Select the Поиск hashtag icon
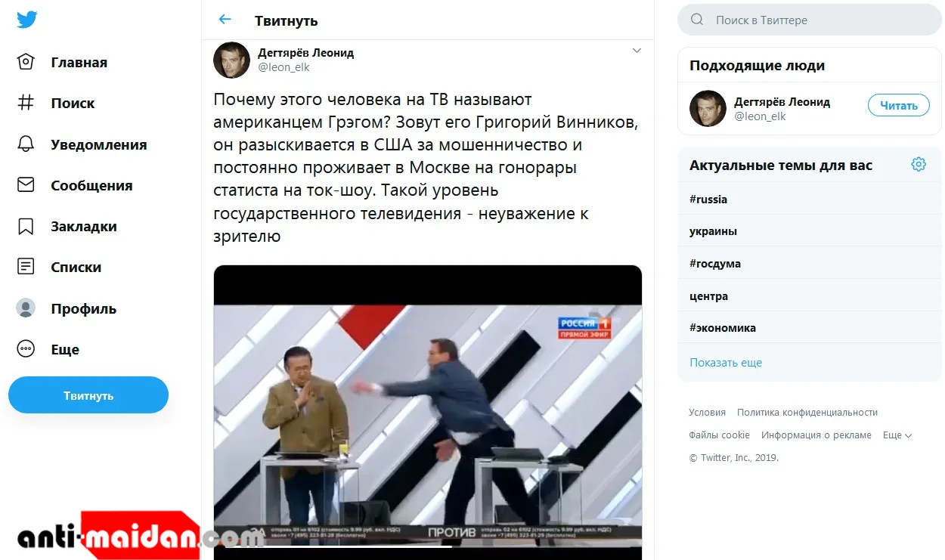The width and height of the screenshot is (945, 560). pos(26,103)
